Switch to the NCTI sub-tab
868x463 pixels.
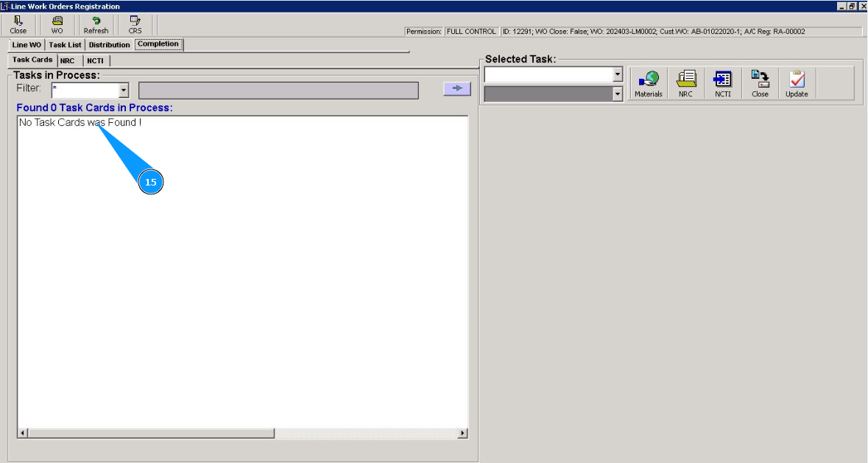(95, 61)
